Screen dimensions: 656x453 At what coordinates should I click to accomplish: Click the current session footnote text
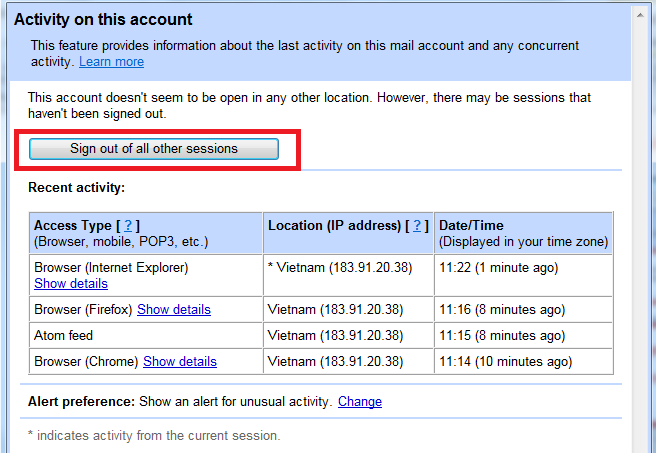click(154, 436)
